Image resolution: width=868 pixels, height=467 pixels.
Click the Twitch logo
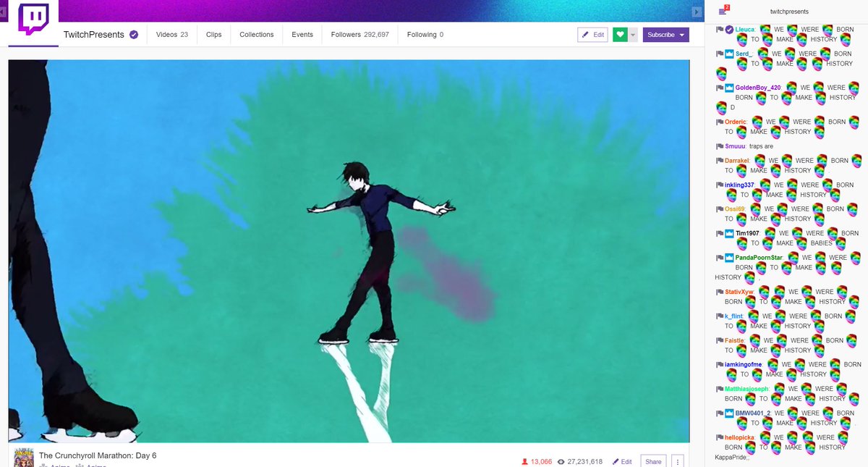click(x=33, y=20)
